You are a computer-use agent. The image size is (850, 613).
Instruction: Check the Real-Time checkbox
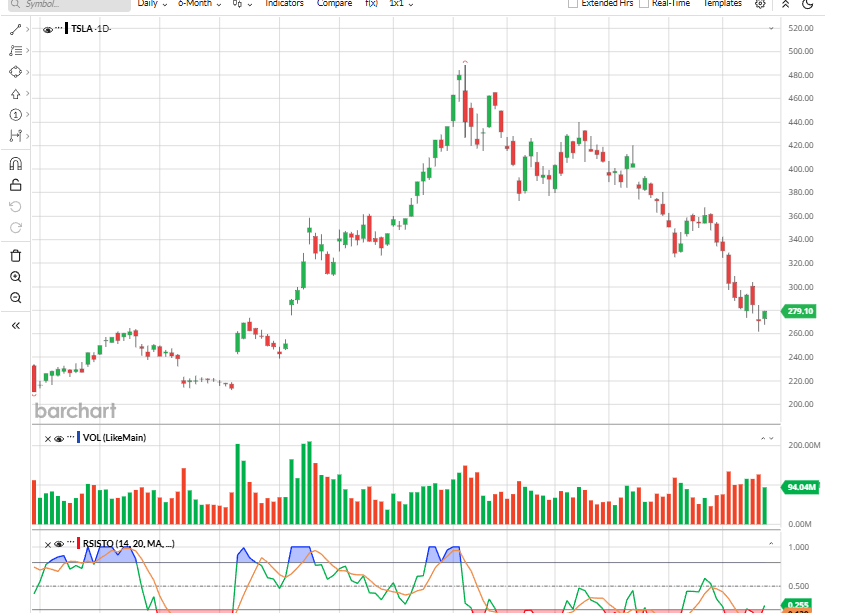click(x=645, y=4)
